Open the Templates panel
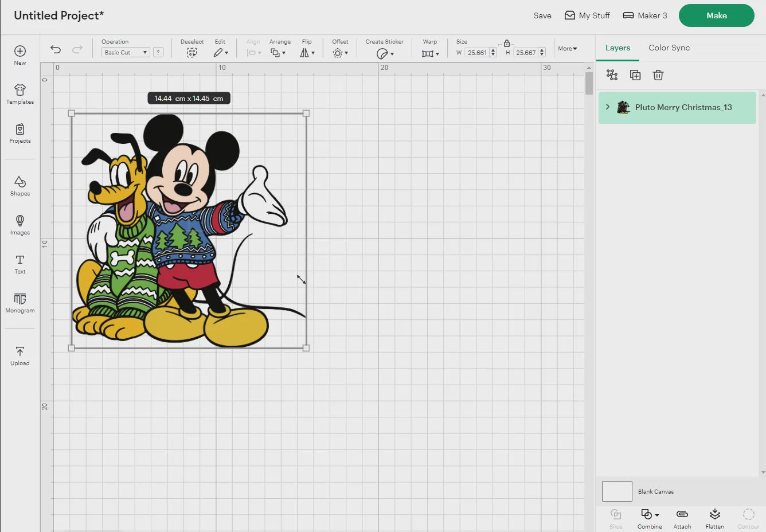This screenshot has height=532, width=766. point(20,94)
